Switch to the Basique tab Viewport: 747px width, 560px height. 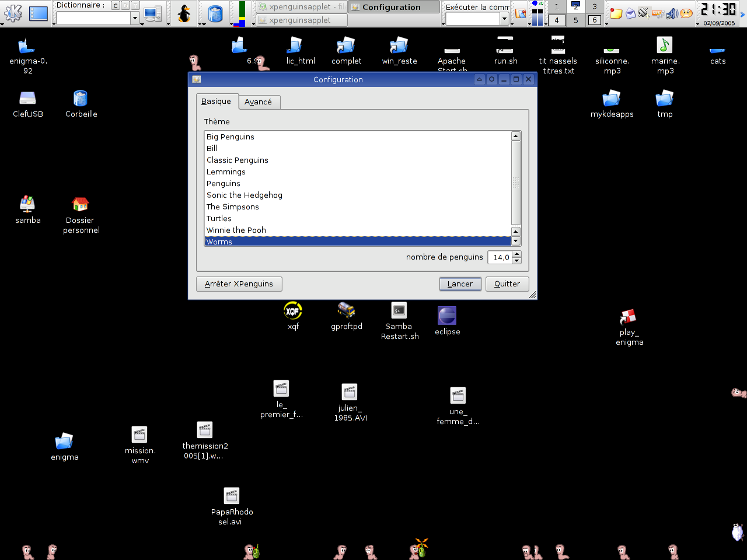pos(216,101)
